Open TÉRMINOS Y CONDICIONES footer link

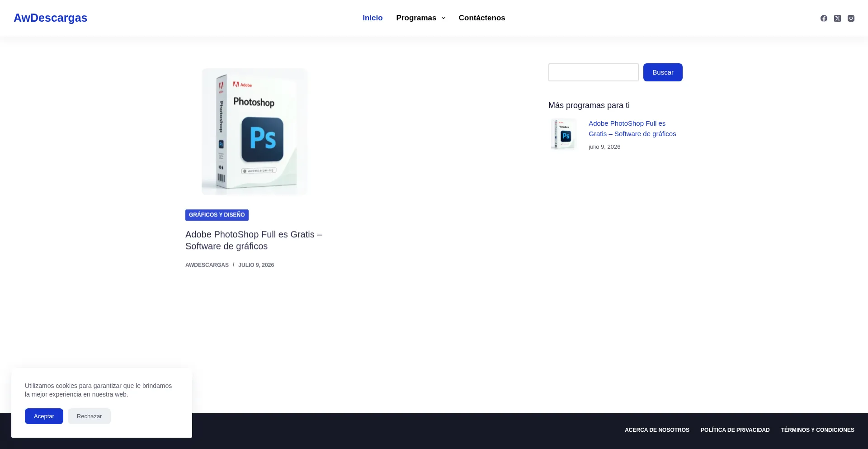tap(817, 430)
